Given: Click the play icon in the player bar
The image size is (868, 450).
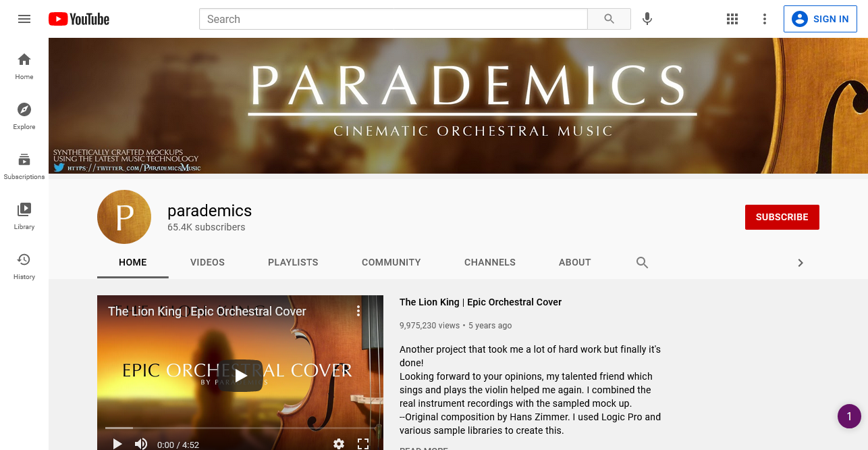Looking at the screenshot, I should click(117, 444).
